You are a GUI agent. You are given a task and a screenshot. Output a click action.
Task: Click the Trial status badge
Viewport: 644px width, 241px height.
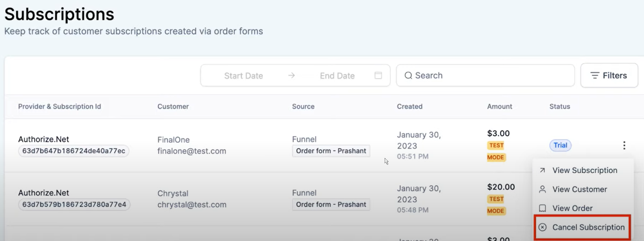[x=560, y=145]
